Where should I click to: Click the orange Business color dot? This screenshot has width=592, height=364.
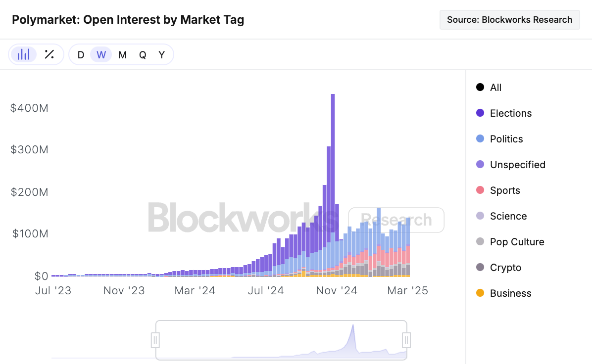click(x=480, y=293)
